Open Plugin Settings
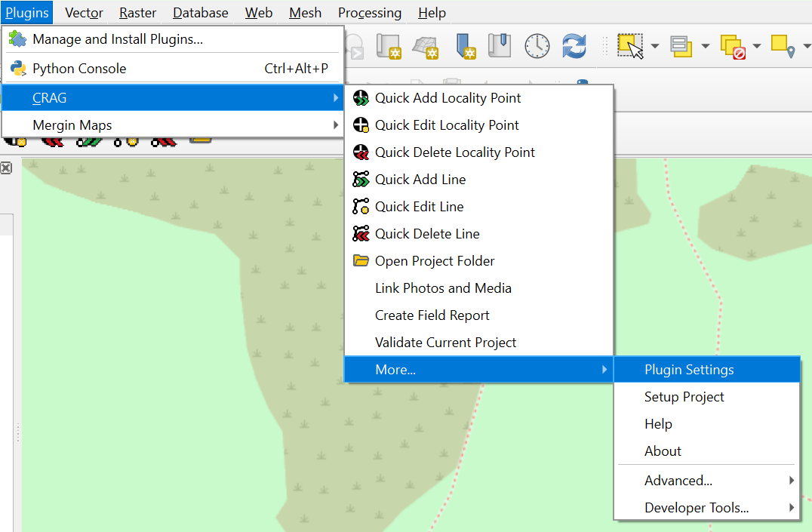Viewport: 812px width, 532px height. tap(707, 369)
